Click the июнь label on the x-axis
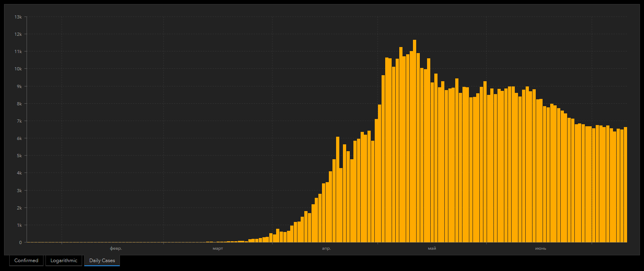Viewport: 644px width, 271px height. 541,248
